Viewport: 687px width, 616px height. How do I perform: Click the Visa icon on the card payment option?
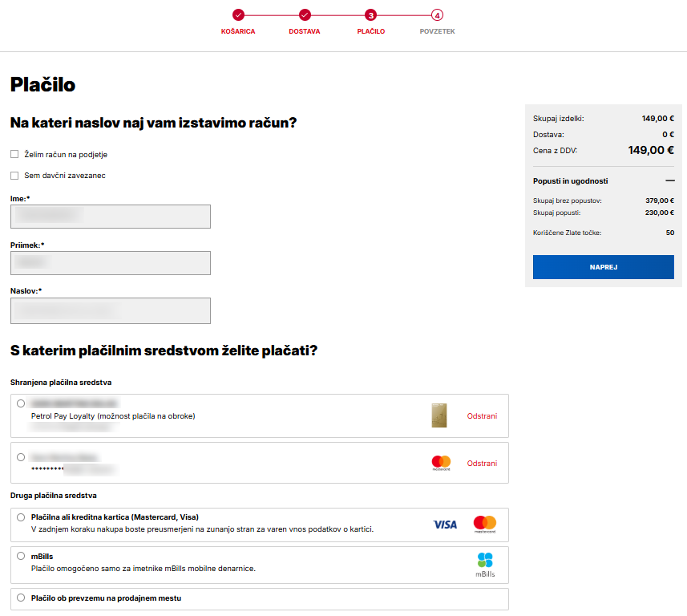445,524
